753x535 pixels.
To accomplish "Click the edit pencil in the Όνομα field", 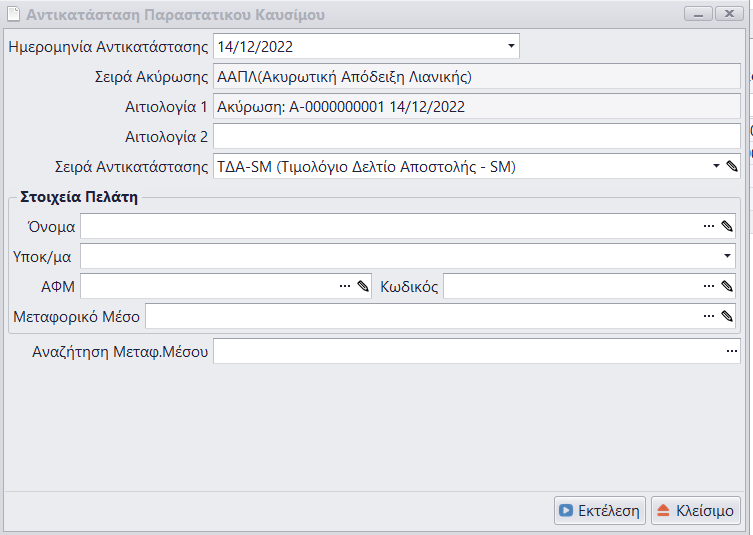I will pos(727,227).
